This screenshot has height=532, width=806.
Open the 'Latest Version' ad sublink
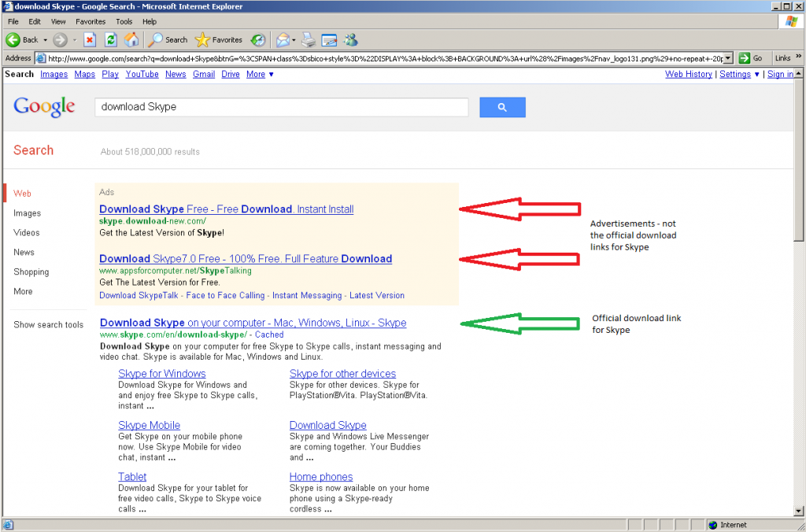point(377,295)
